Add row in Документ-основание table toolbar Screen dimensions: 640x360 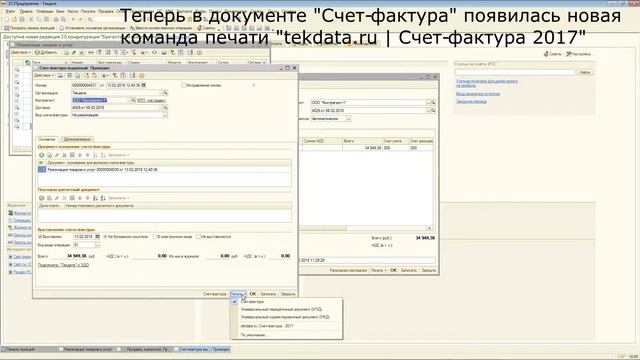pyautogui.click(x=42, y=155)
